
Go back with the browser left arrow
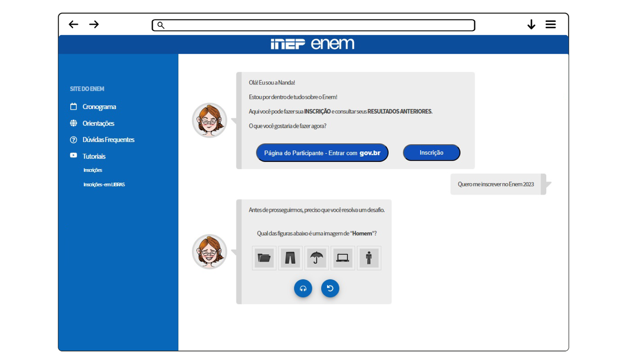click(74, 25)
